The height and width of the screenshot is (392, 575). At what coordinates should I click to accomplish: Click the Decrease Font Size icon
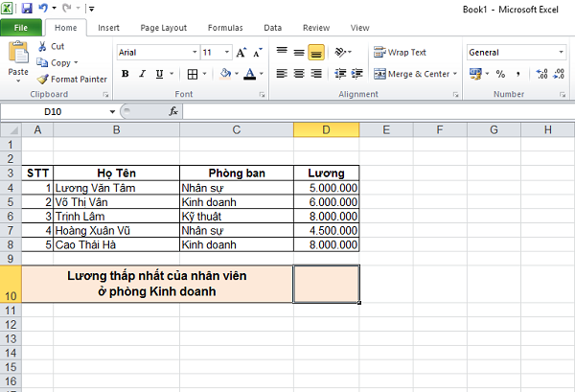pyautogui.click(x=258, y=53)
